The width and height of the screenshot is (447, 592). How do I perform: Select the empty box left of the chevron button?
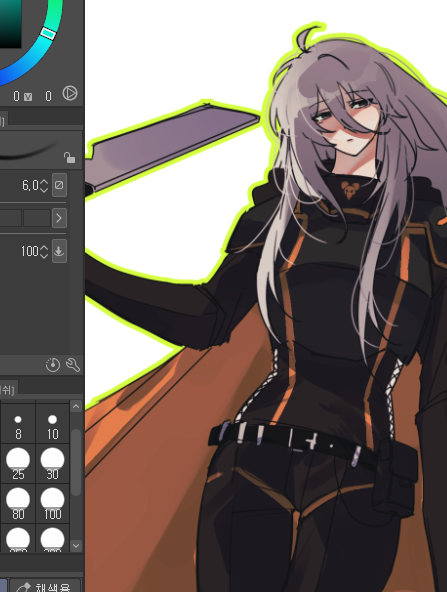pyautogui.click(x=37, y=218)
